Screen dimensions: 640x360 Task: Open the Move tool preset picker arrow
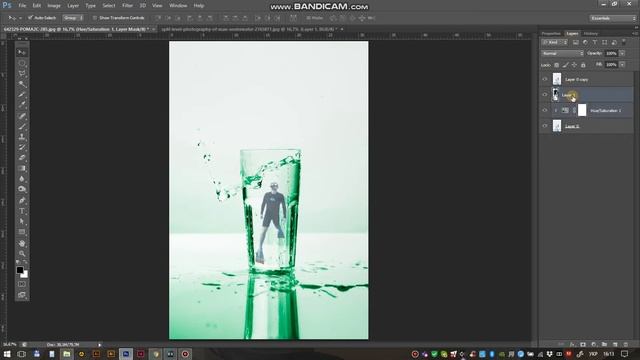point(20,18)
